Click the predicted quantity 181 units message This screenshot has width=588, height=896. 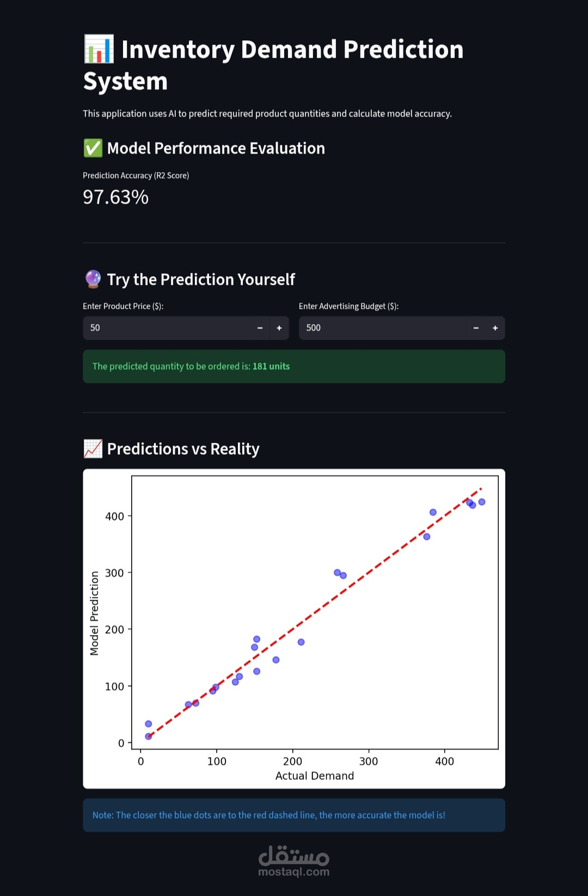(191, 367)
